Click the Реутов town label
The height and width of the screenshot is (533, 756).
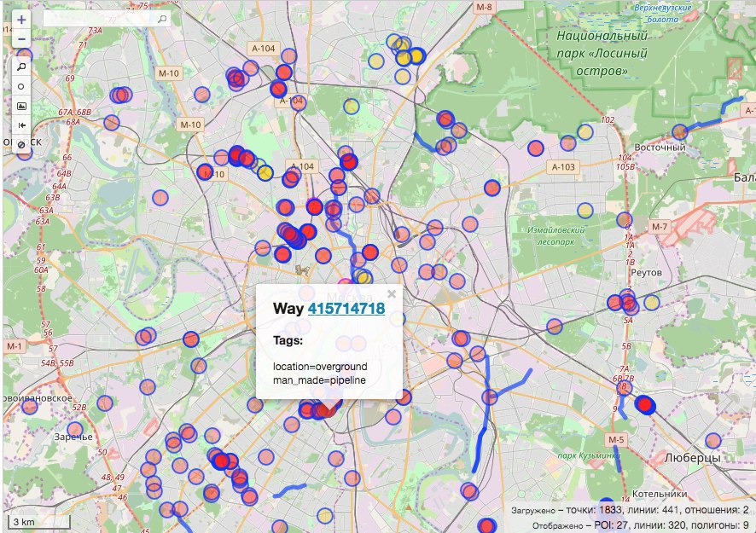tap(646, 273)
